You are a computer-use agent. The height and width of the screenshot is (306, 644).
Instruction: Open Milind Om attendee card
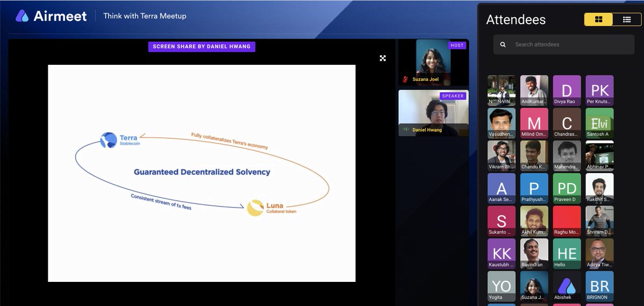(x=535, y=123)
